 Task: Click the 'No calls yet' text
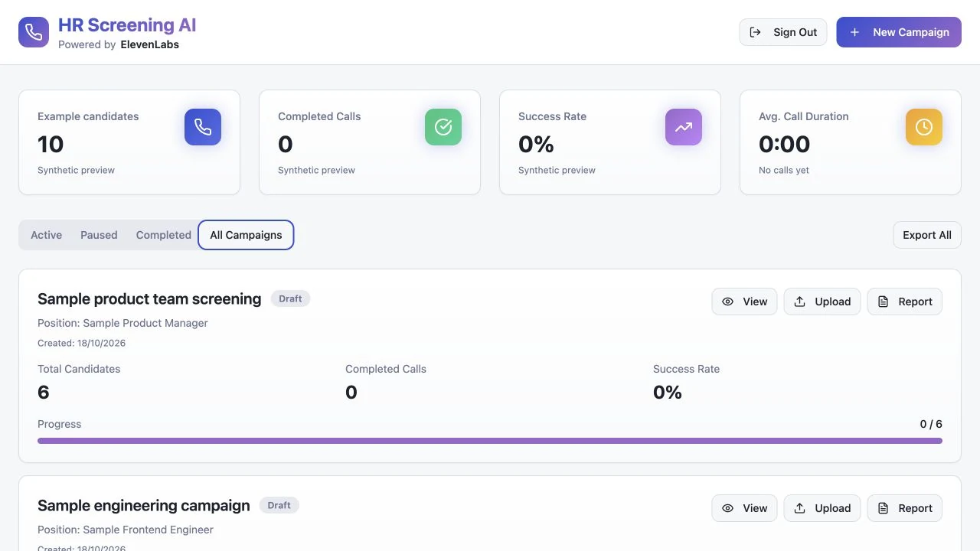click(784, 170)
